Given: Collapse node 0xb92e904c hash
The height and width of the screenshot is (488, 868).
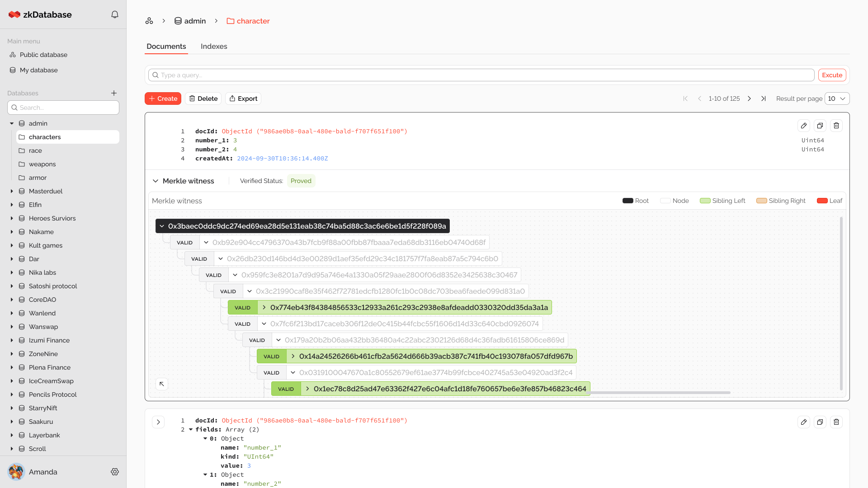Looking at the screenshot, I should (206, 242).
